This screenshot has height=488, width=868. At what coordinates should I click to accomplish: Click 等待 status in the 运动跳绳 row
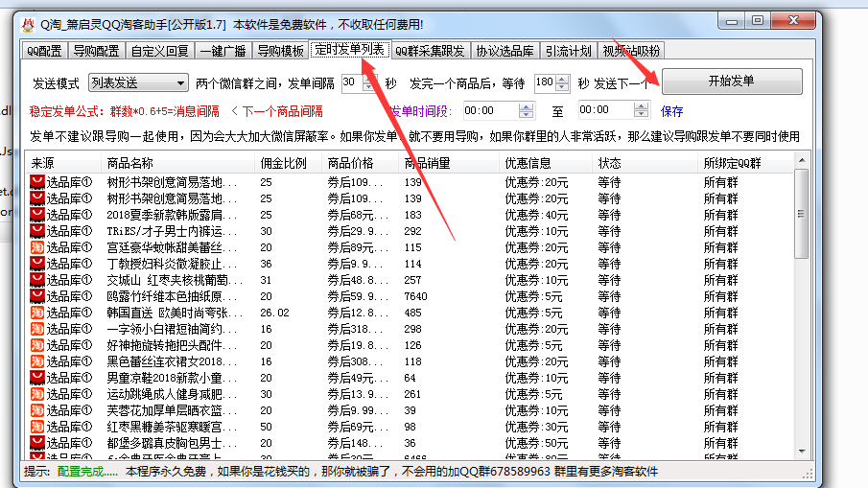tap(609, 394)
